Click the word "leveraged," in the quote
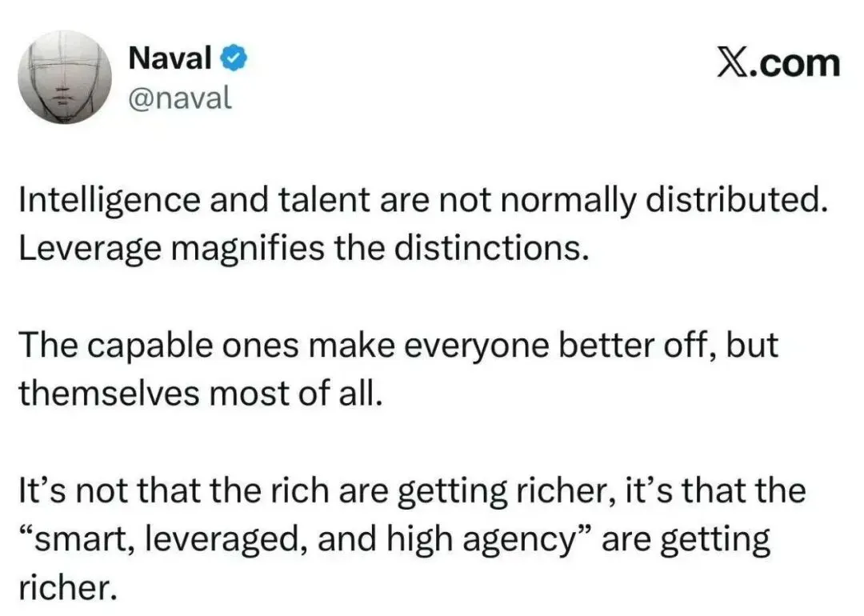This screenshot has width=864, height=616. (x=226, y=539)
